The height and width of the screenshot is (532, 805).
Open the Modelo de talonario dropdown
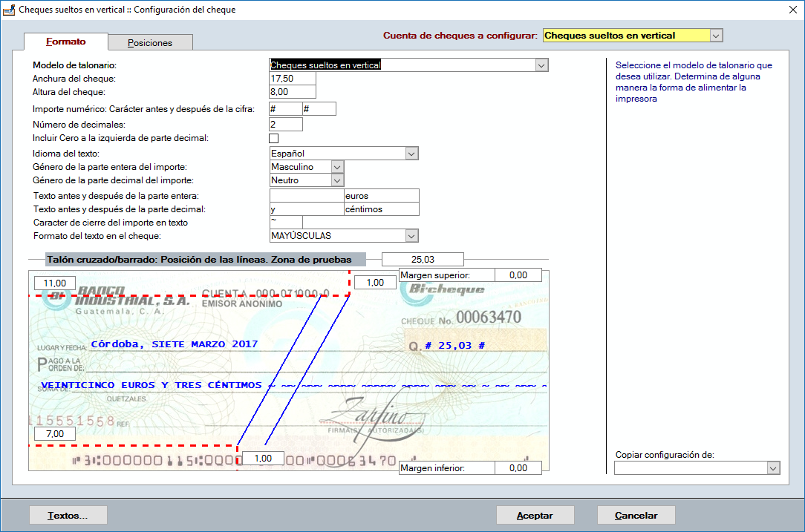(541, 65)
